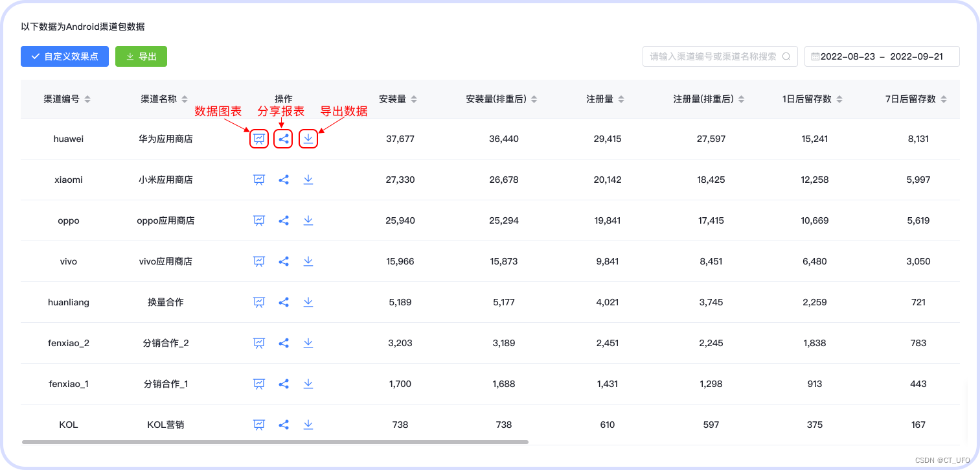Open data chart for vivo row
The width and height of the screenshot is (980, 470).
(x=259, y=261)
